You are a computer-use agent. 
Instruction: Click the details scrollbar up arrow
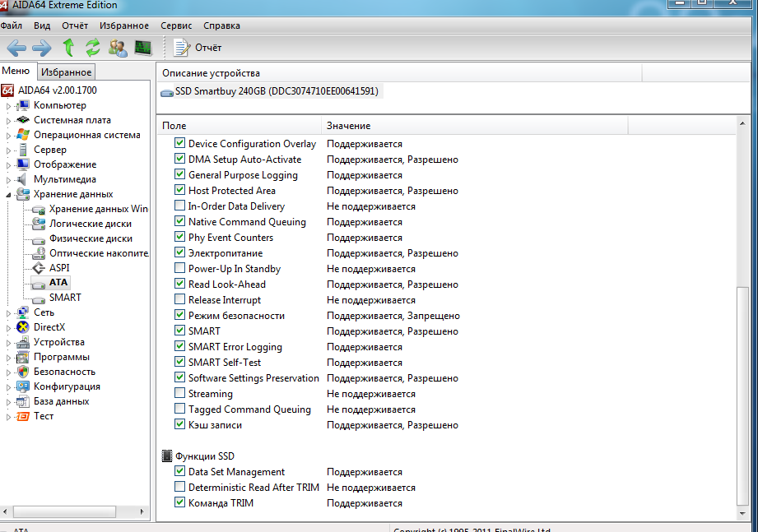coord(742,123)
